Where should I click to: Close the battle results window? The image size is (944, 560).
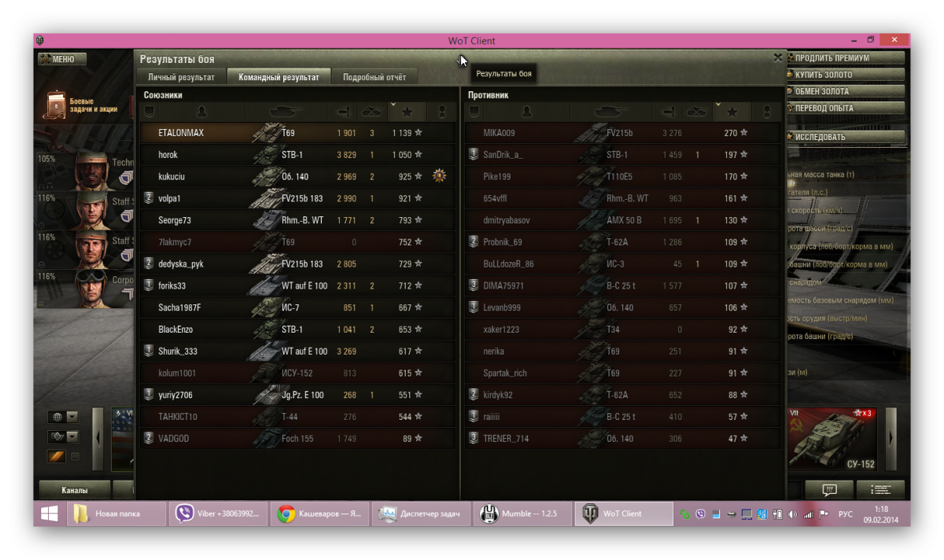777,57
